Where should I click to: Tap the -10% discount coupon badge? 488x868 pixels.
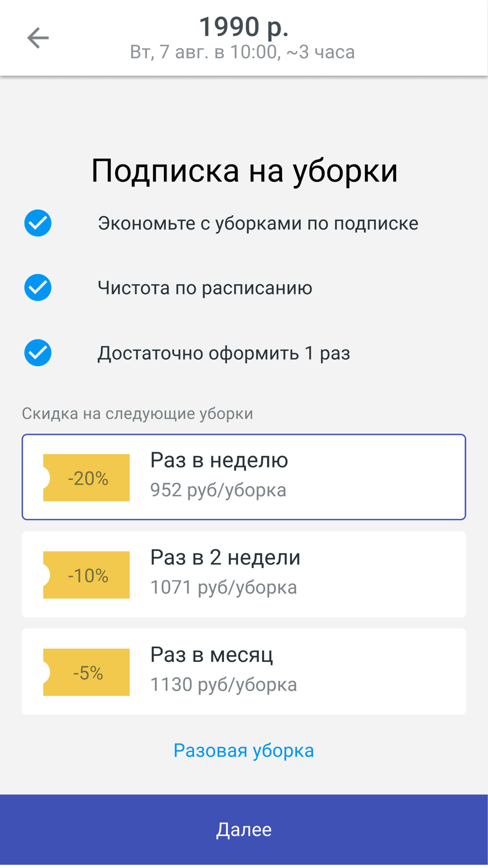click(x=86, y=575)
